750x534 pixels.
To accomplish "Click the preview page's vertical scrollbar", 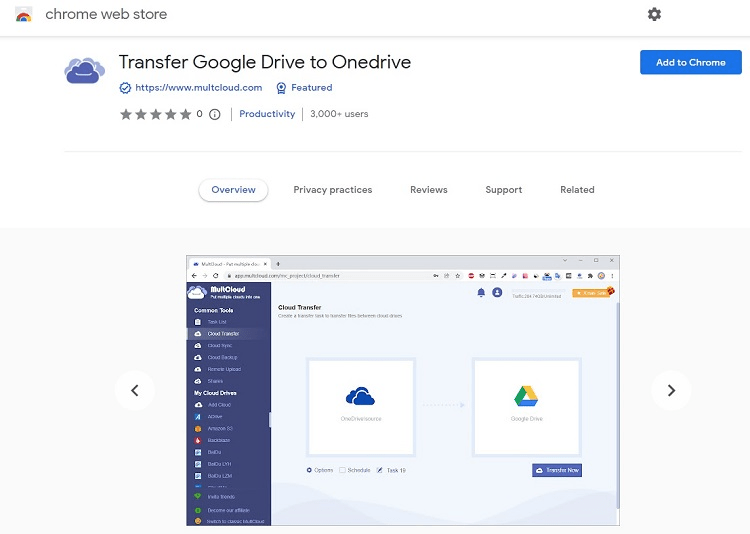I will pos(618,404).
